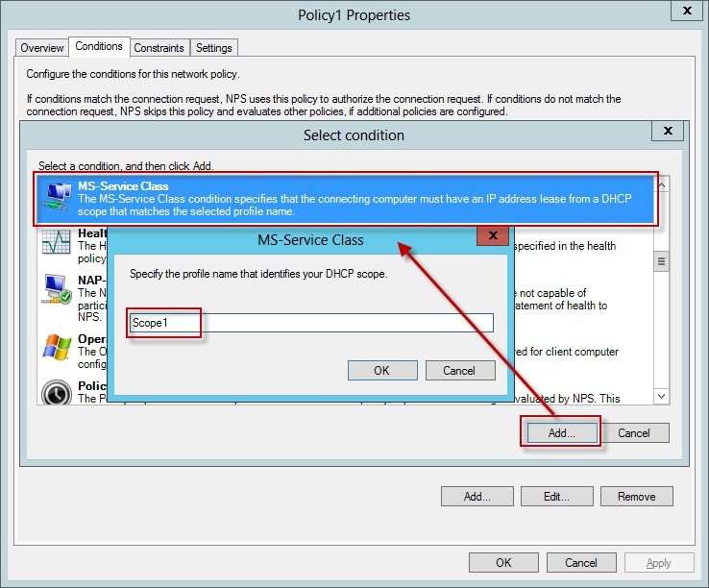This screenshot has width=709, height=588.
Task: Click the Edit... button
Action: pos(556,496)
